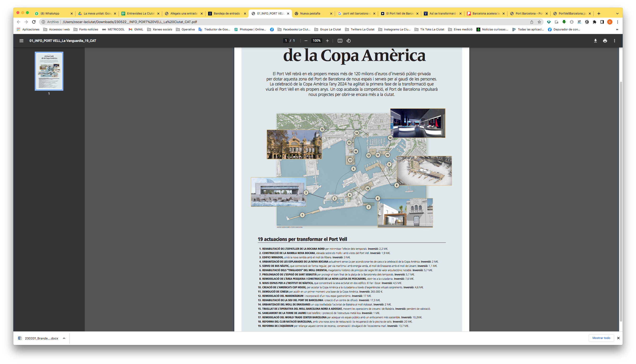Screen dimensions: 636x364
Task: Switch to the Entrevistes La Ciutat tab
Action: [140, 14]
